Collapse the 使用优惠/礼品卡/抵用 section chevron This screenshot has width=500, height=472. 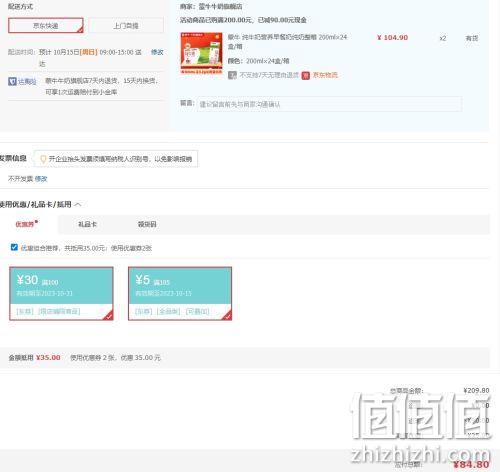pyautogui.click(x=78, y=204)
